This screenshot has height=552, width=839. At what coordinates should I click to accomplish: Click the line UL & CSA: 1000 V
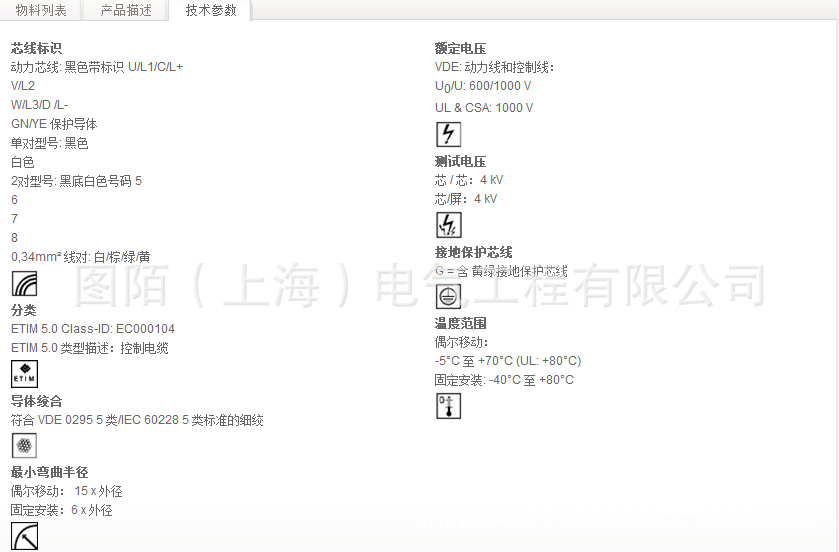click(484, 108)
